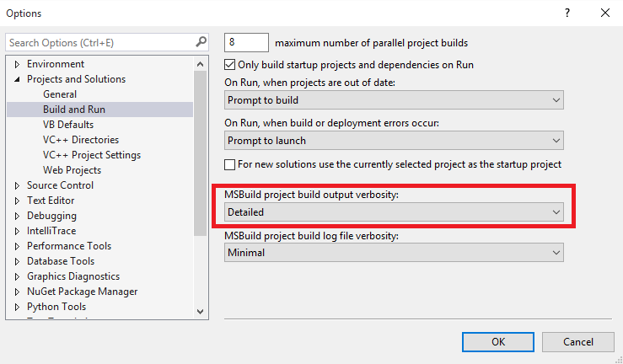This screenshot has height=364, width=623.
Task: Expand the Source Control node
Action: coord(17,185)
